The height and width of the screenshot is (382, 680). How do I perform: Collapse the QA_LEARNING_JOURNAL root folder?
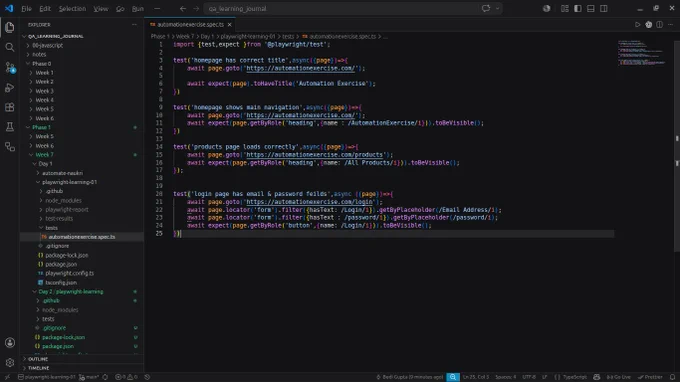(82, 36)
